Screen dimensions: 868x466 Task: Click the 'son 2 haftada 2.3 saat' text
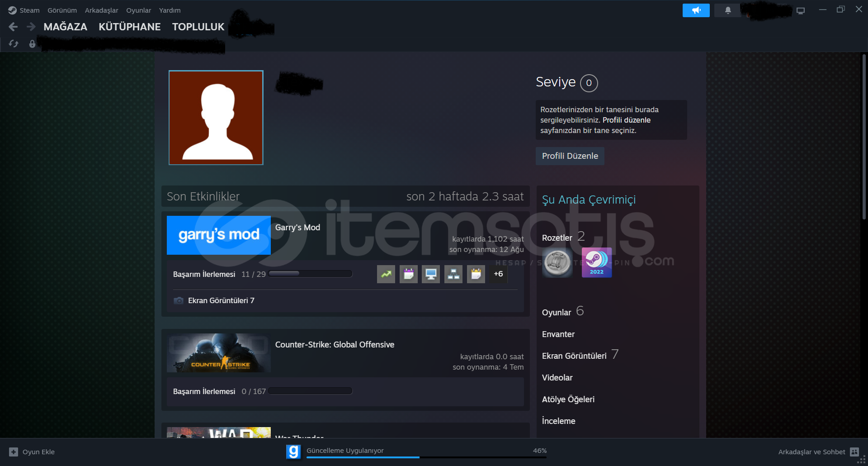(465, 196)
